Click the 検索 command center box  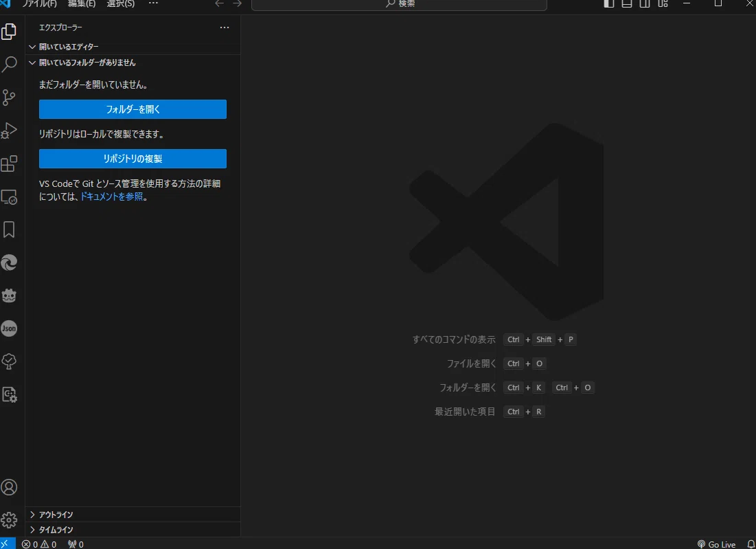[399, 4]
